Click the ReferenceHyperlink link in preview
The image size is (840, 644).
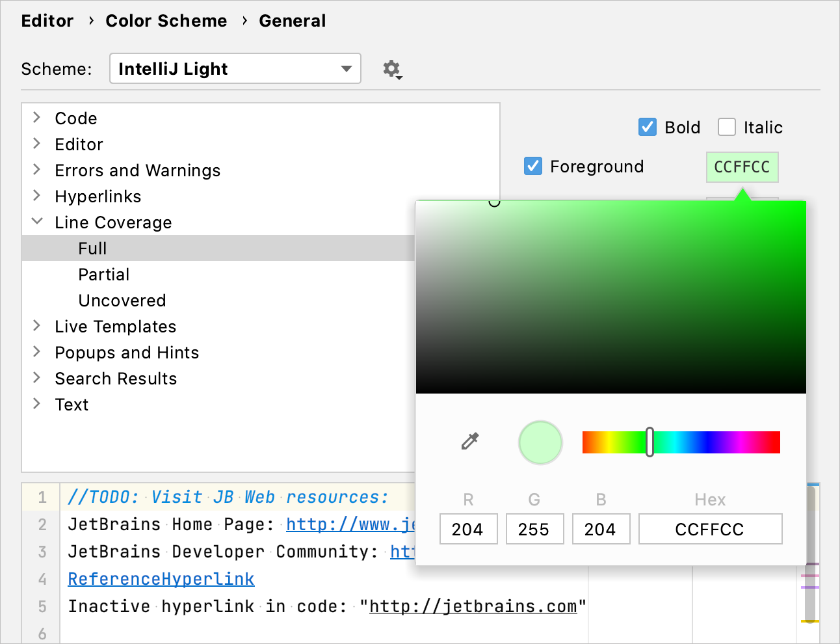[x=160, y=579]
